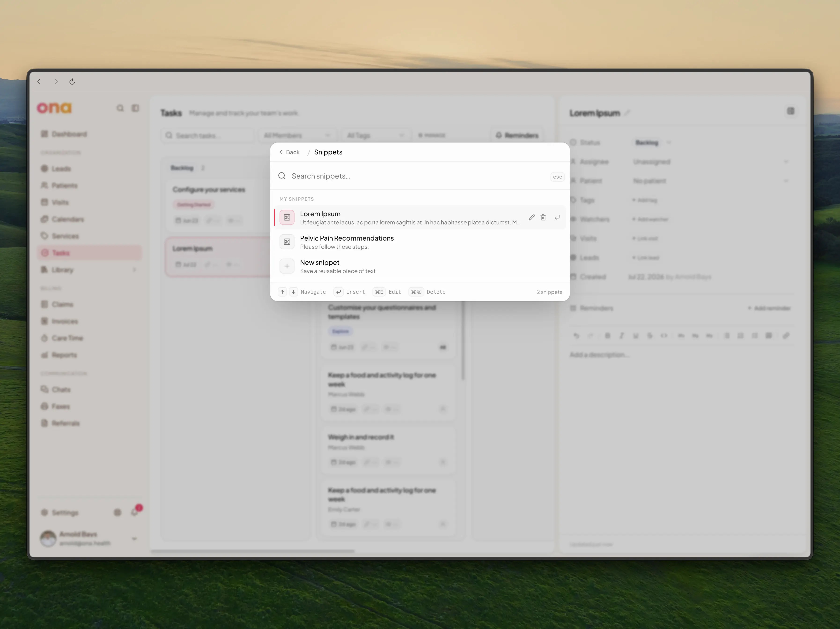Viewport: 840px width, 629px height.
Task: Click panel icon at top-right of Lorem Ipsum panel
Action: click(791, 111)
